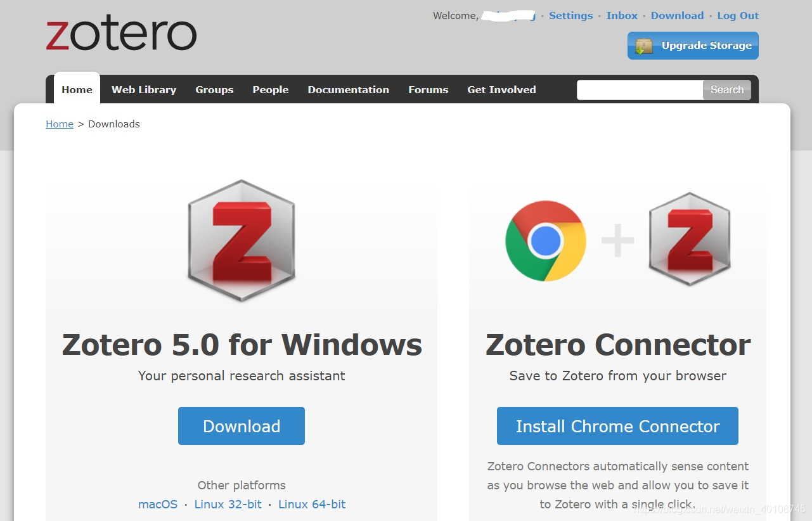The width and height of the screenshot is (812, 521).
Task: Choose the macOS platform link
Action: click(x=158, y=505)
